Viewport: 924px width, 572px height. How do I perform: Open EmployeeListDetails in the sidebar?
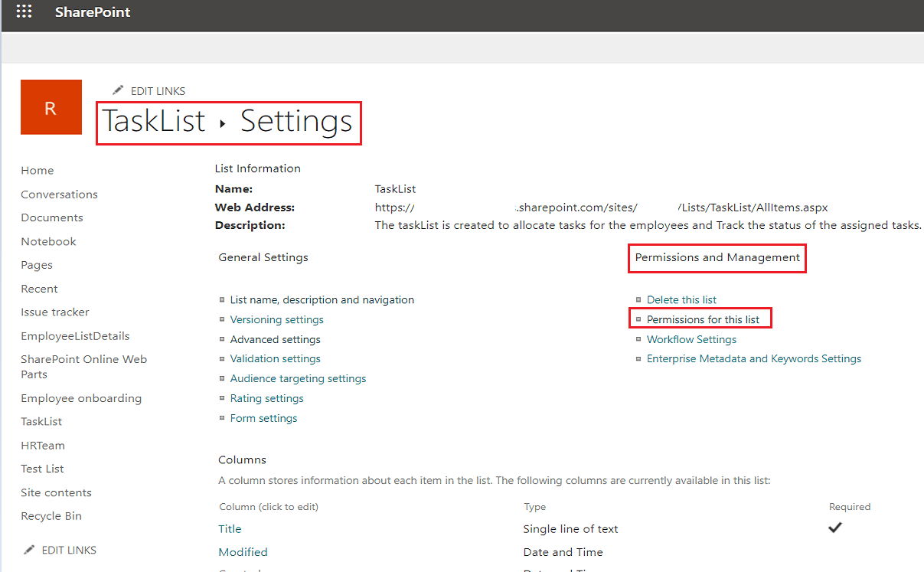(75, 335)
